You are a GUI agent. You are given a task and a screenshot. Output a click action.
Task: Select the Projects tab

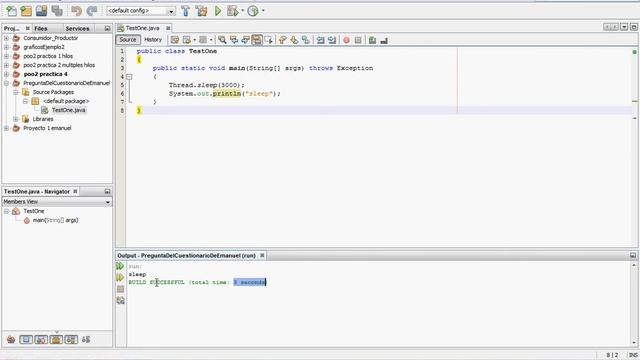(x=12, y=29)
